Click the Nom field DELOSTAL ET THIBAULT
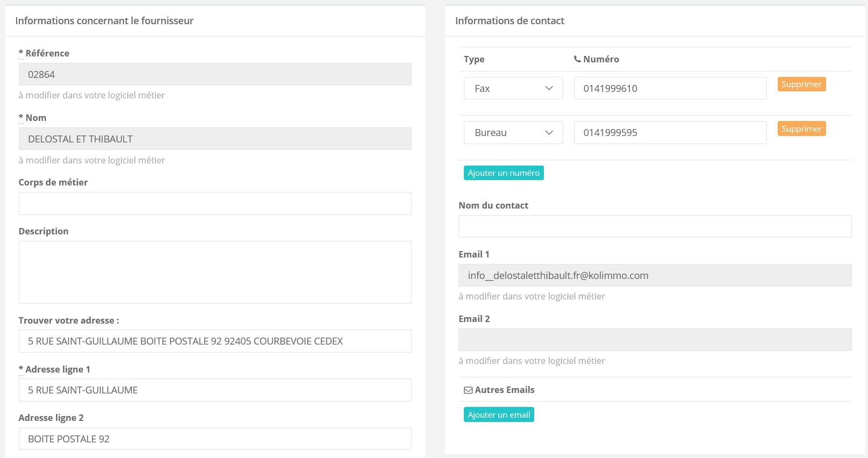Screen dimensions: 868x458 (215, 139)
